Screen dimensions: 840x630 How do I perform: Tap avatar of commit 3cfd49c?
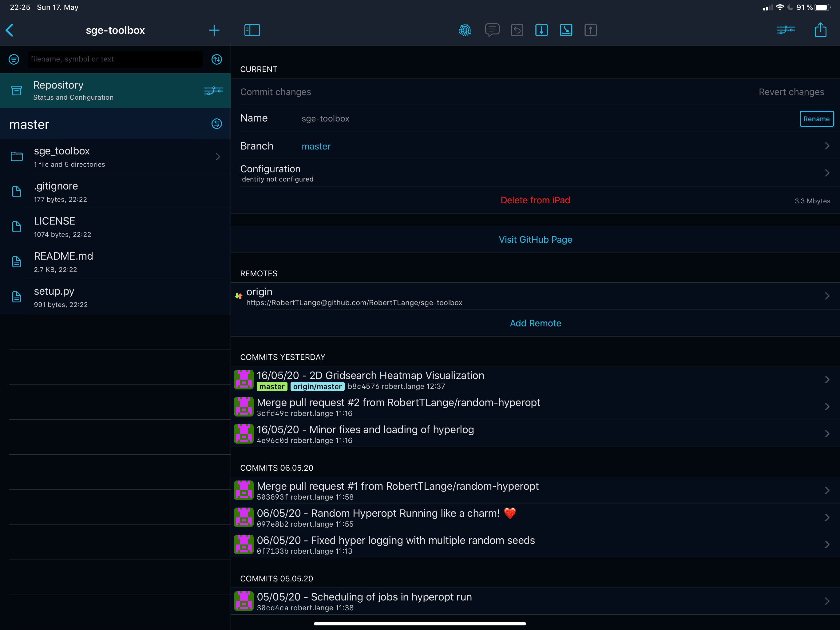244,407
